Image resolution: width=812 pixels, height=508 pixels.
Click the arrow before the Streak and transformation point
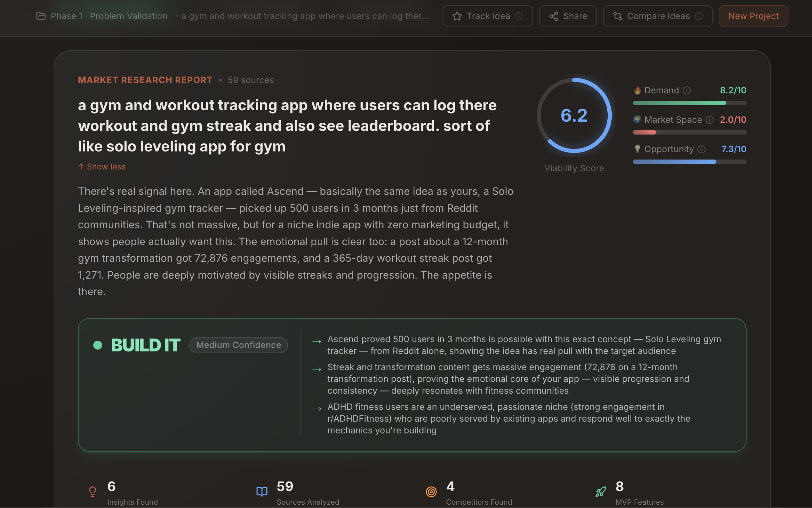[317, 369]
